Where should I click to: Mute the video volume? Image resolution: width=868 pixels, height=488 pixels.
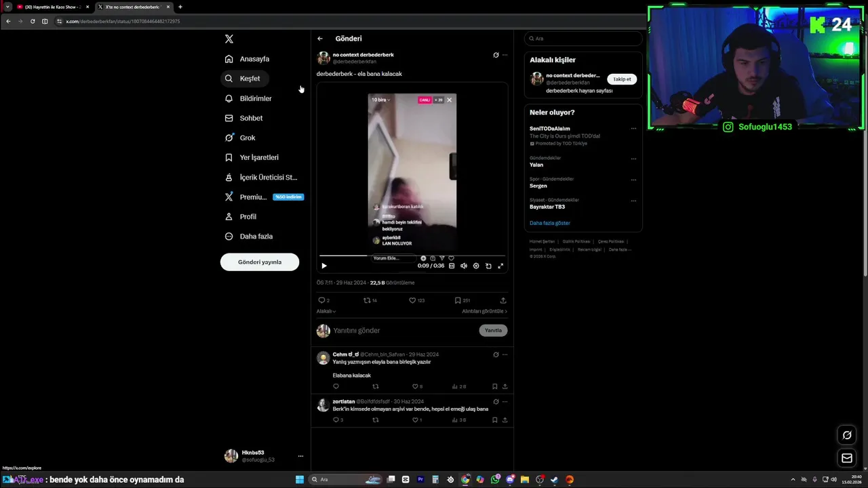464,266
